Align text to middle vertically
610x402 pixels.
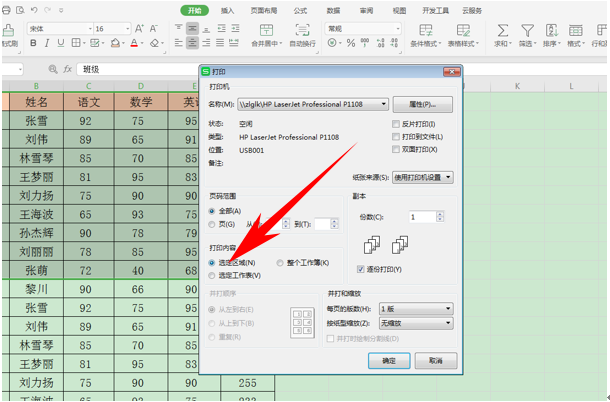pos(192,28)
